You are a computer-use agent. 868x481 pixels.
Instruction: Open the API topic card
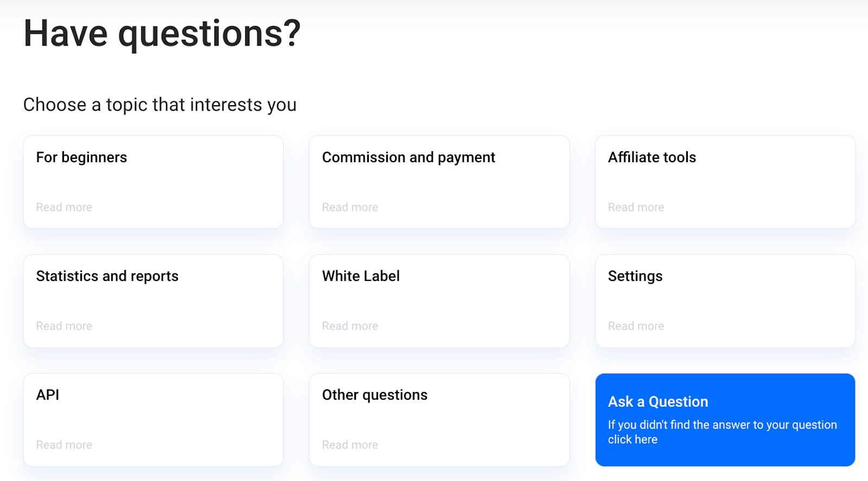point(48,395)
